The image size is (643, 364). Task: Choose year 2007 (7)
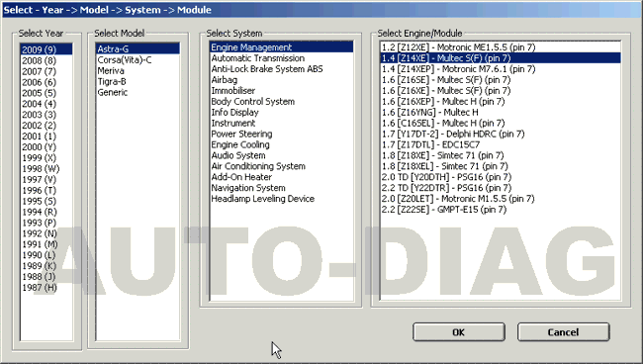46,71
